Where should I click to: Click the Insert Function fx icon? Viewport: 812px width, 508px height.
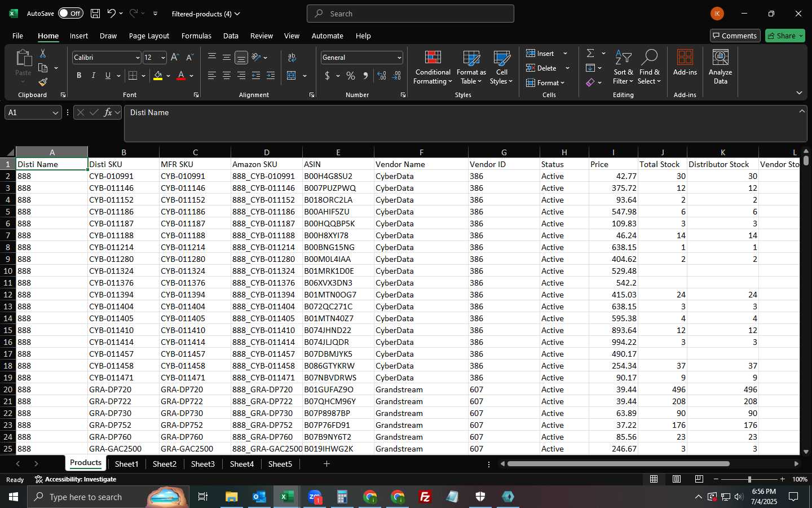click(108, 112)
